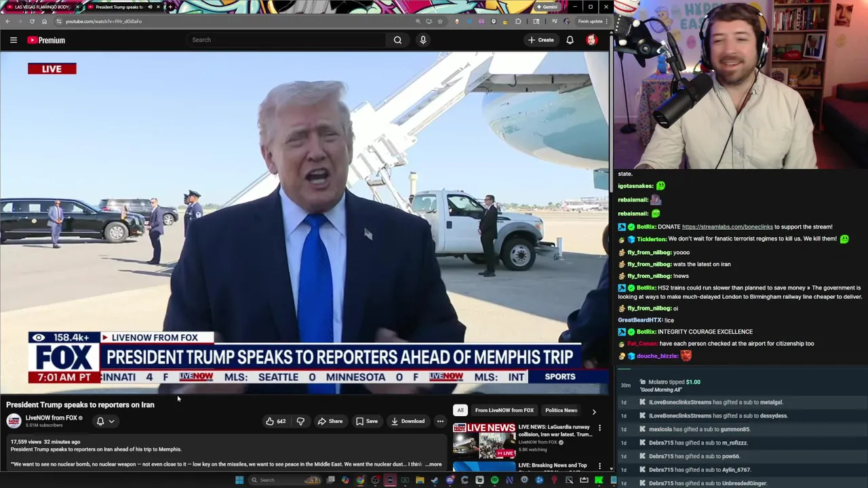
Task: Open the LiveNOW from FOX channel name
Action: pyautogui.click(x=52, y=418)
